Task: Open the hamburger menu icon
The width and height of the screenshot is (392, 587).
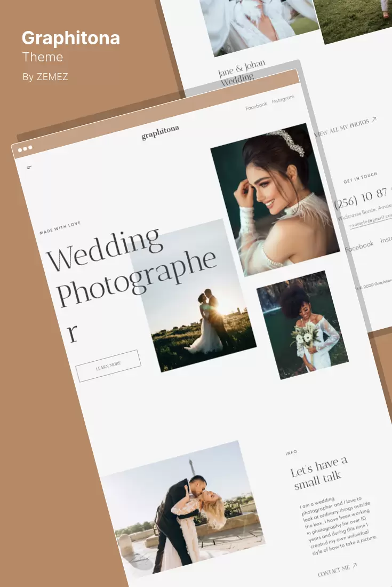Action: click(29, 168)
